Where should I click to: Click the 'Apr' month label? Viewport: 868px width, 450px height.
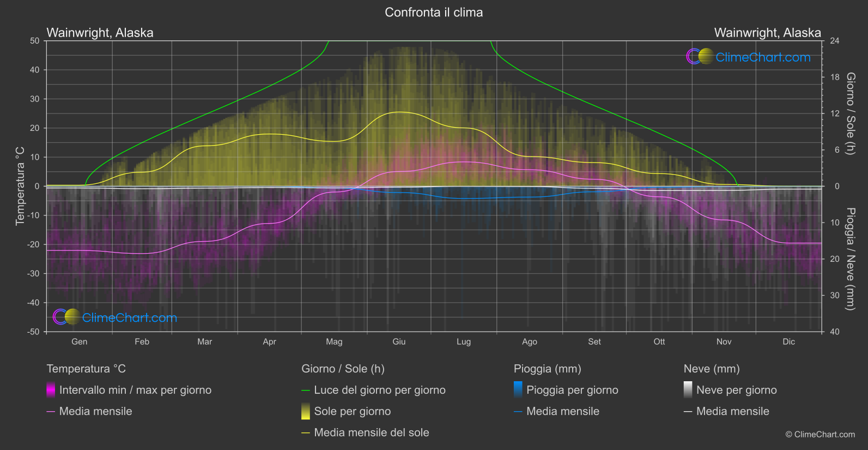(x=269, y=341)
